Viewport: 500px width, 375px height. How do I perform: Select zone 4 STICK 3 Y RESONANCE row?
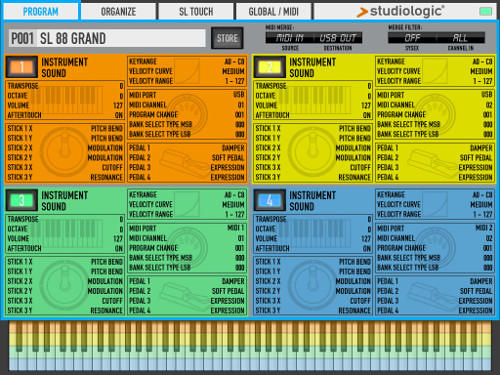[313, 310]
